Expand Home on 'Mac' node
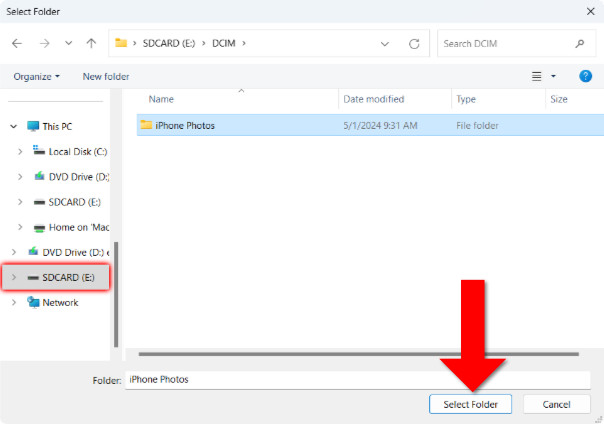 20,227
